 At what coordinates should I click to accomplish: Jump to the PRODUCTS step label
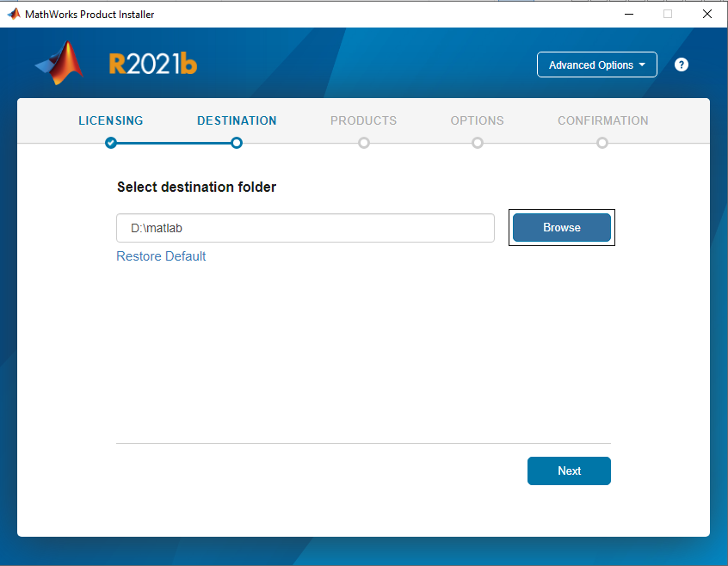point(364,120)
